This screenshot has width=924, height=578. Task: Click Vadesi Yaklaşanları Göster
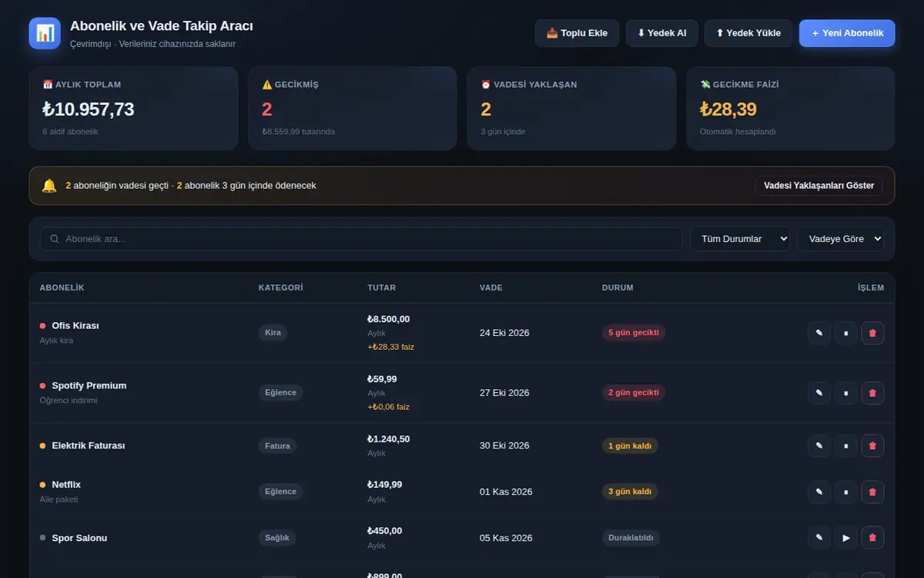(x=819, y=186)
